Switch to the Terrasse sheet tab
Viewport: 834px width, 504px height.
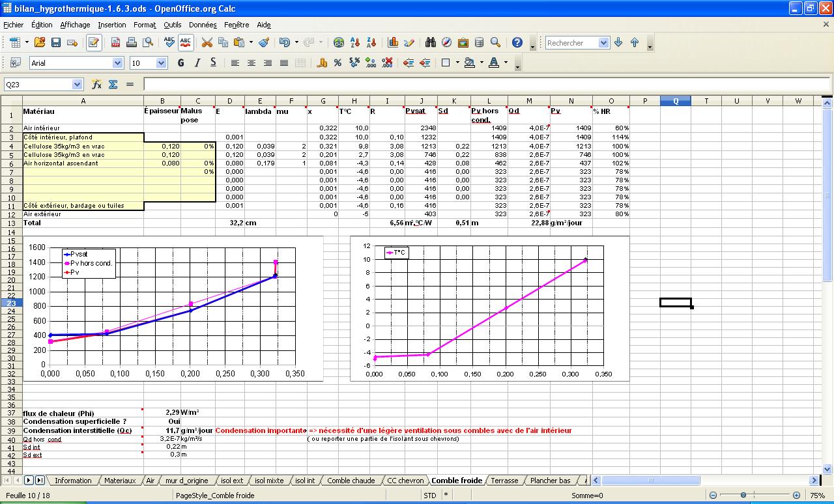click(x=504, y=481)
